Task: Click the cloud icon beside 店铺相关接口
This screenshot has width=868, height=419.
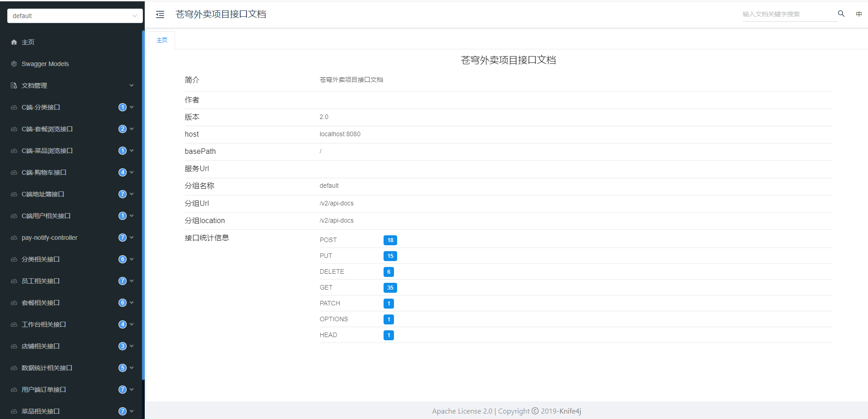Action: [14, 346]
